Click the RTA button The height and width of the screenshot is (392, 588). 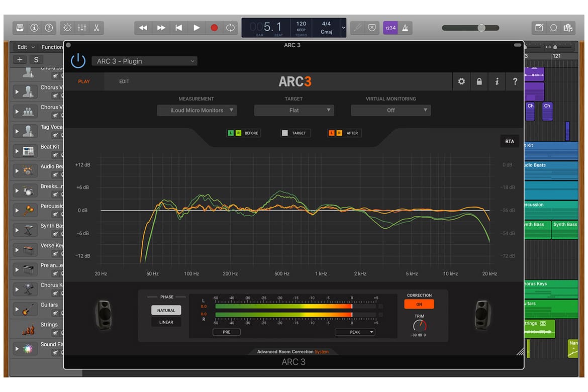tap(510, 141)
